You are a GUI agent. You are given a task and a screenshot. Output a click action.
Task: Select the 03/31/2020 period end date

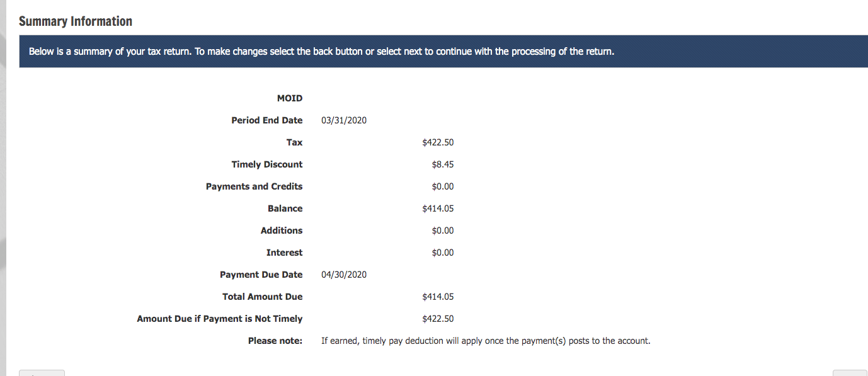[x=343, y=120]
